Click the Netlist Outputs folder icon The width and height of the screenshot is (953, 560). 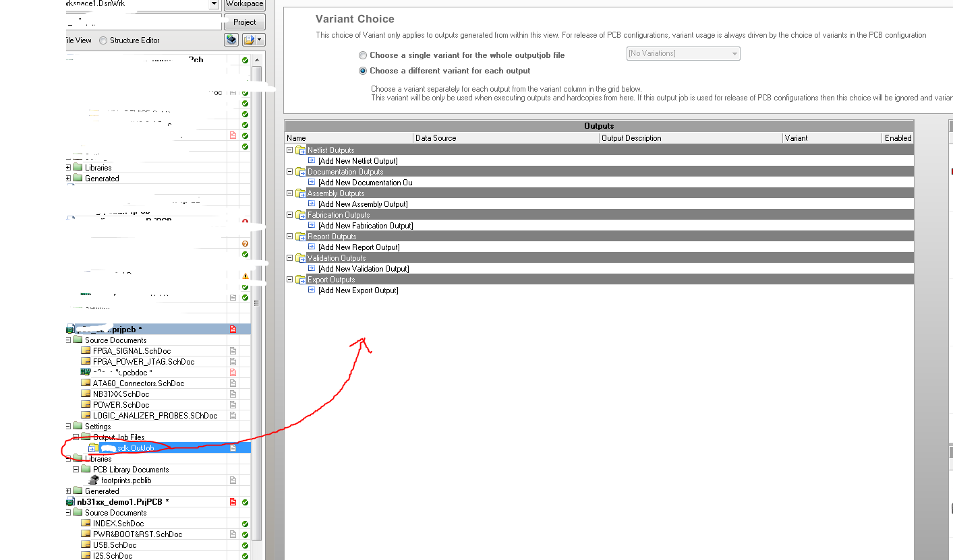click(300, 150)
